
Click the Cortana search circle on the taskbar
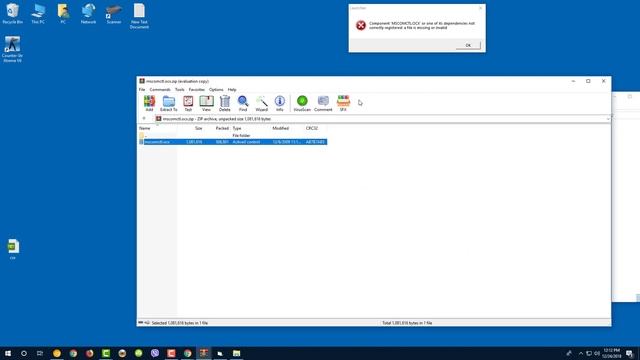coord(24,353)
